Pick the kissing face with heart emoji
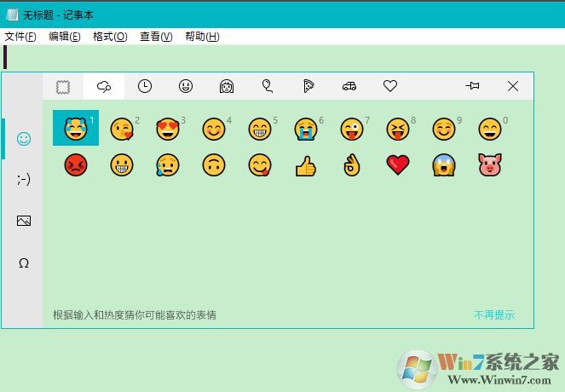This screenshot has height=392, width=565. coord(122,129)
